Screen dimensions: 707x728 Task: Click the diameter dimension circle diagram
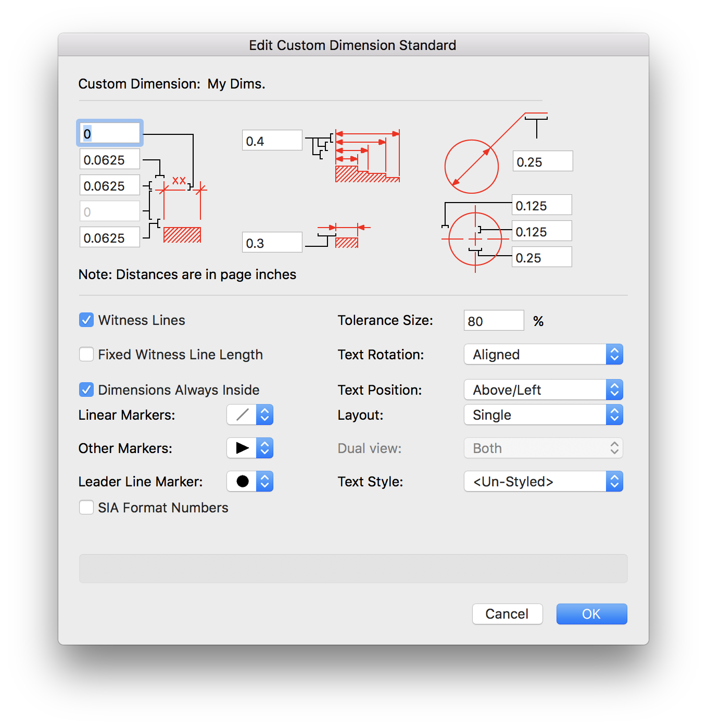tap(471, 166)
